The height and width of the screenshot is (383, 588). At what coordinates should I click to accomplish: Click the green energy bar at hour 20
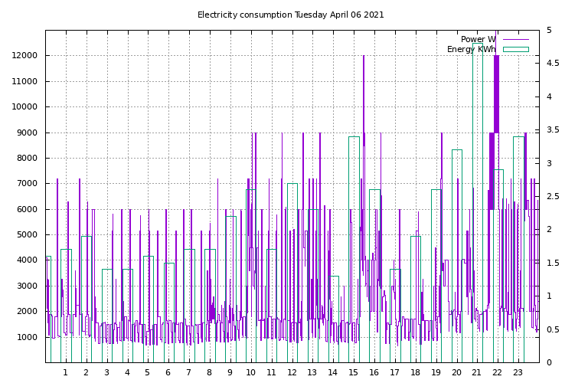(457, 256)
